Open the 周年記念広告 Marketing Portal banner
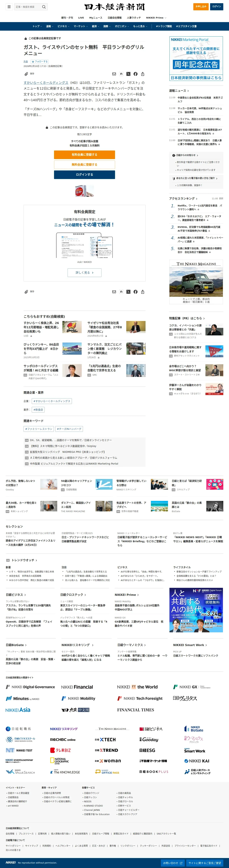Viewport: 229px width, 868px height. click(196, 59)
